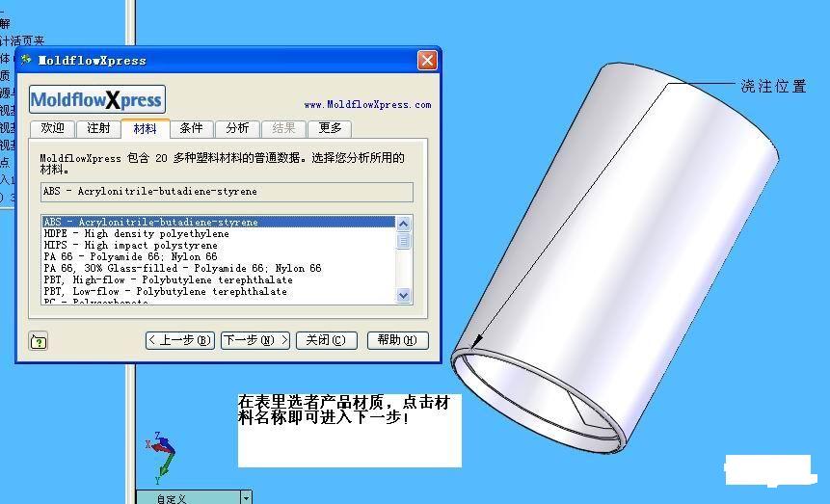Switch to the 注射 tab
830x504 pixels.
point(98,128)
